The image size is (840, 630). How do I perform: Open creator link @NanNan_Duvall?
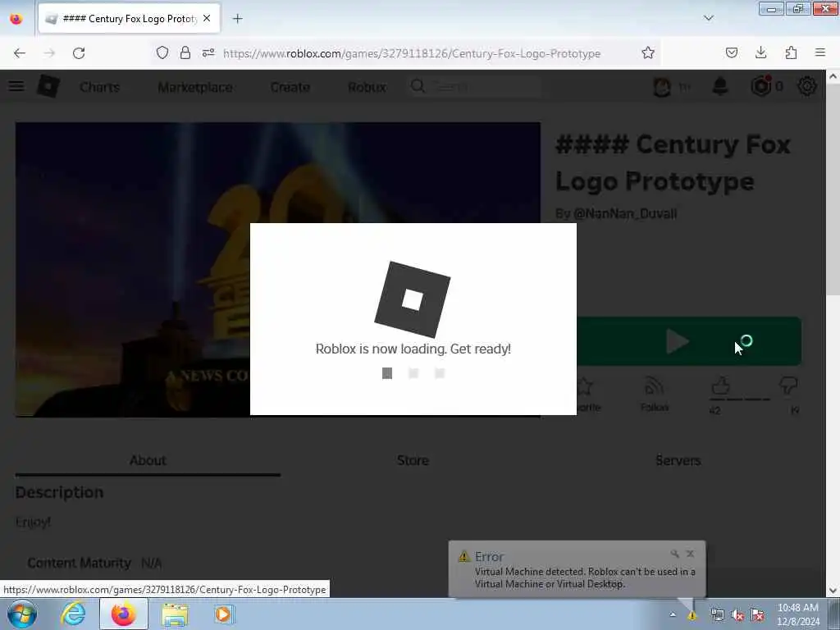coord(624,214)
